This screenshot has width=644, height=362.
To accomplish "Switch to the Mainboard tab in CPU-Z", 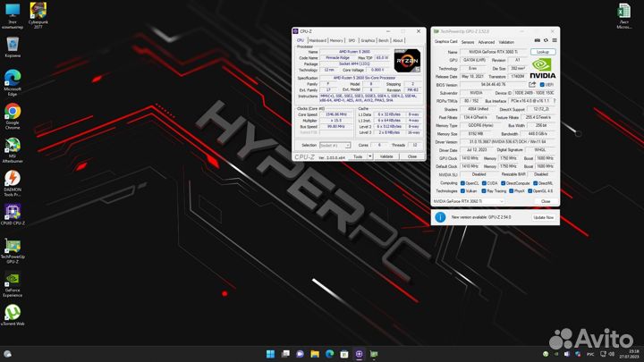I will tap(318, 40).
